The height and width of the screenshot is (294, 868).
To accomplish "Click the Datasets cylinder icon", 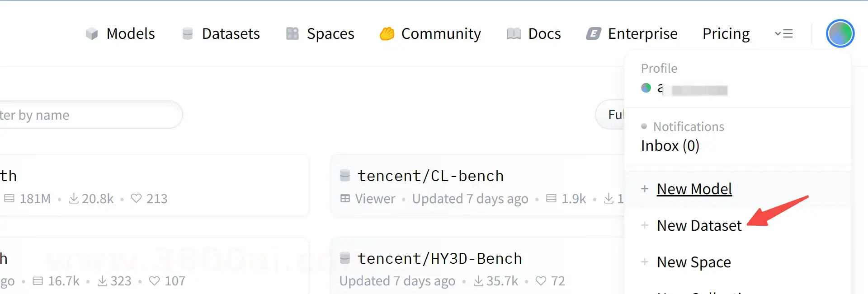I will (188, 34).
